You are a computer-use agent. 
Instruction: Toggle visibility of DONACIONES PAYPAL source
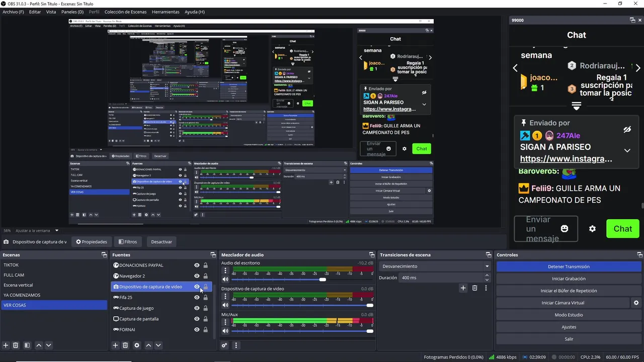coord(197,265)
